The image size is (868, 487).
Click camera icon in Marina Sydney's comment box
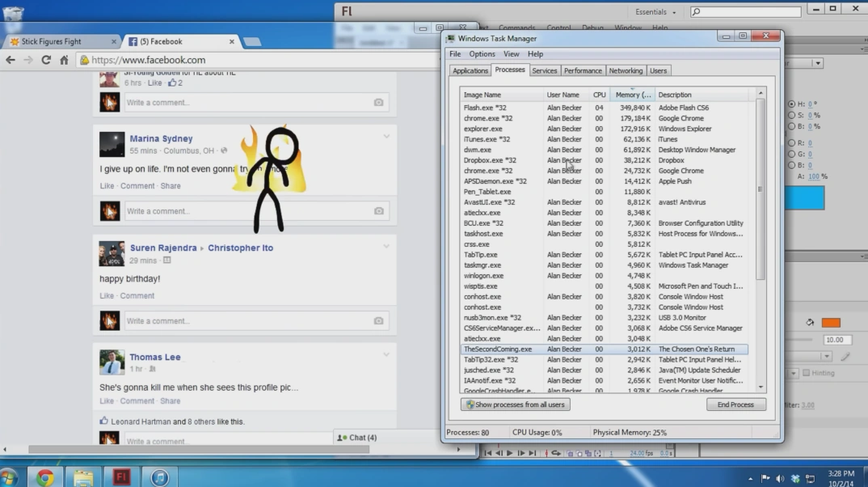coord(378,211)
